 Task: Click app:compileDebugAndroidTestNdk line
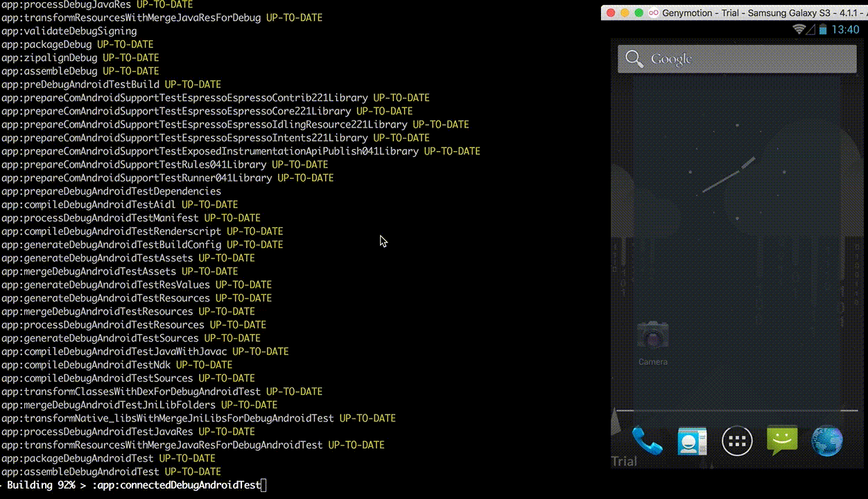pos(116,365)
